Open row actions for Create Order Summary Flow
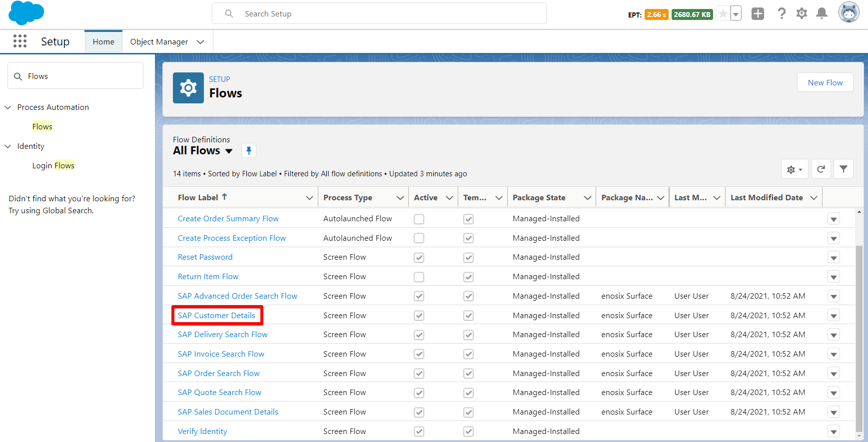868x442 pixels. pos(834,219)
